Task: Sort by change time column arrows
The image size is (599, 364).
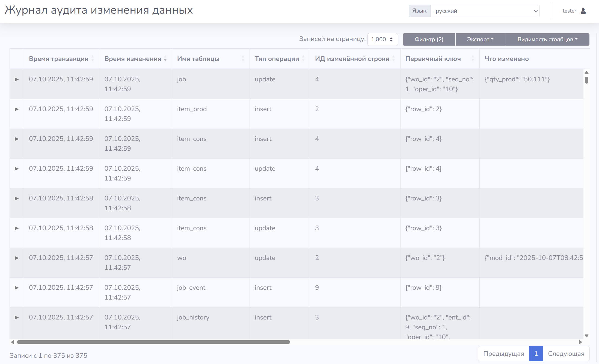Action: point(165,59)
